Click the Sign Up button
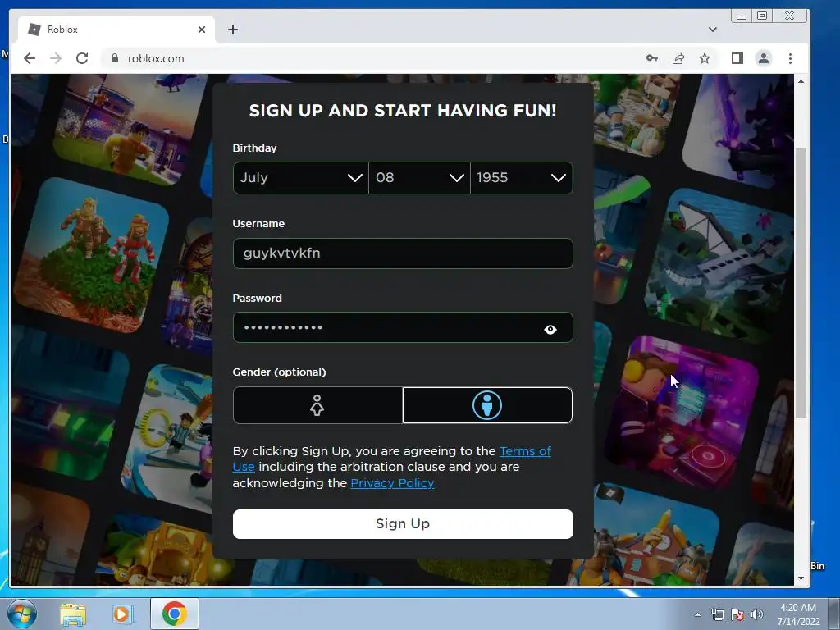 (403, 524)
